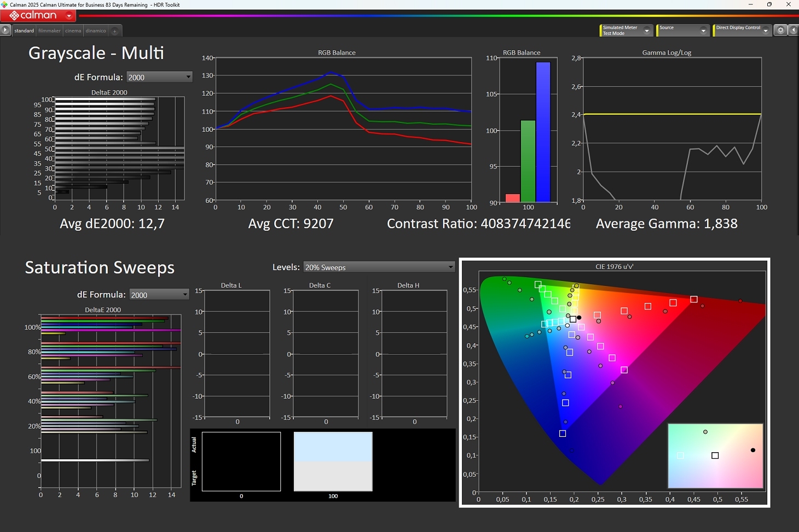799x532 pixels.
Task: Select the 100 white color swatch
Action: 333,462
